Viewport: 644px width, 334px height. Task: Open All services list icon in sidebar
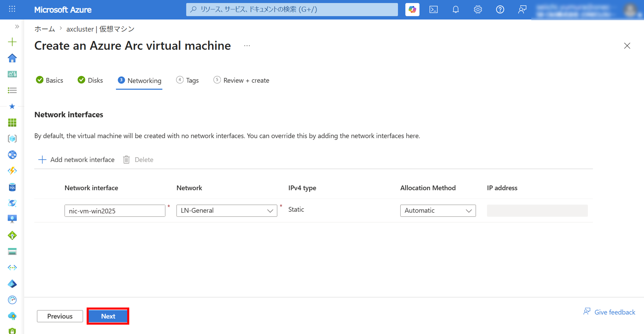(x=12, y=90)
